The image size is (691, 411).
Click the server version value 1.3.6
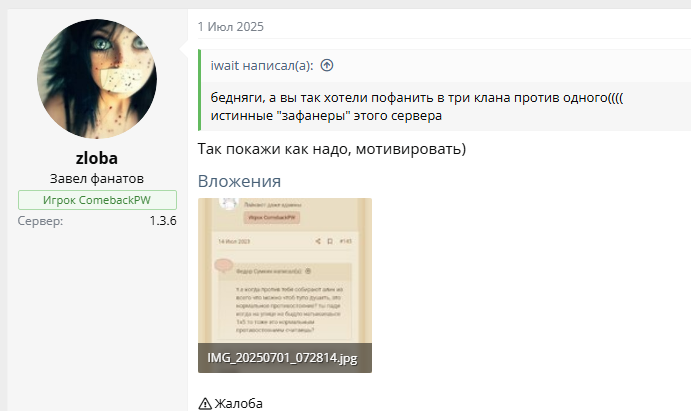pos(163,220)
